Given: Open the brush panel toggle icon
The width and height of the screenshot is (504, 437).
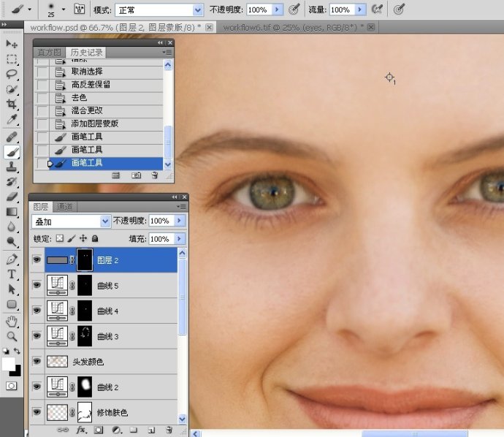Looking at the screenshot, I should (80, 9).
